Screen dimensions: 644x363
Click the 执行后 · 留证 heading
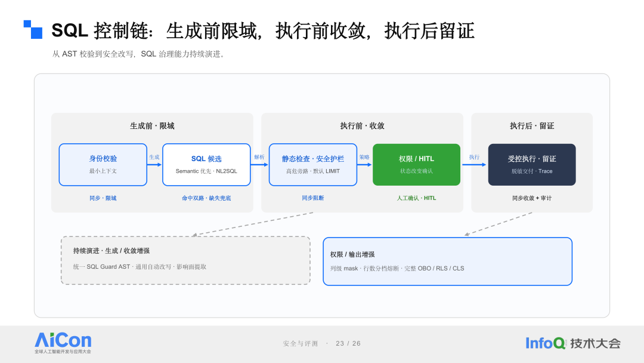point(532,126)
